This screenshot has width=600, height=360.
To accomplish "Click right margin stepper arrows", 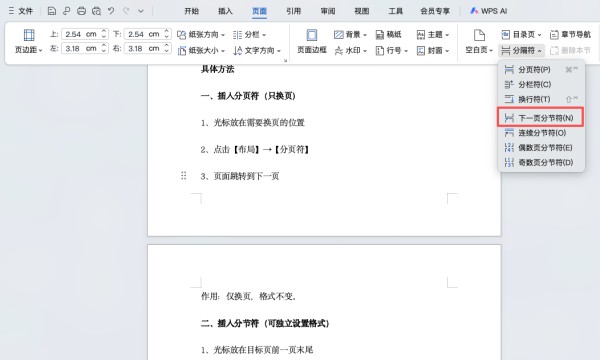I will 167,49.
